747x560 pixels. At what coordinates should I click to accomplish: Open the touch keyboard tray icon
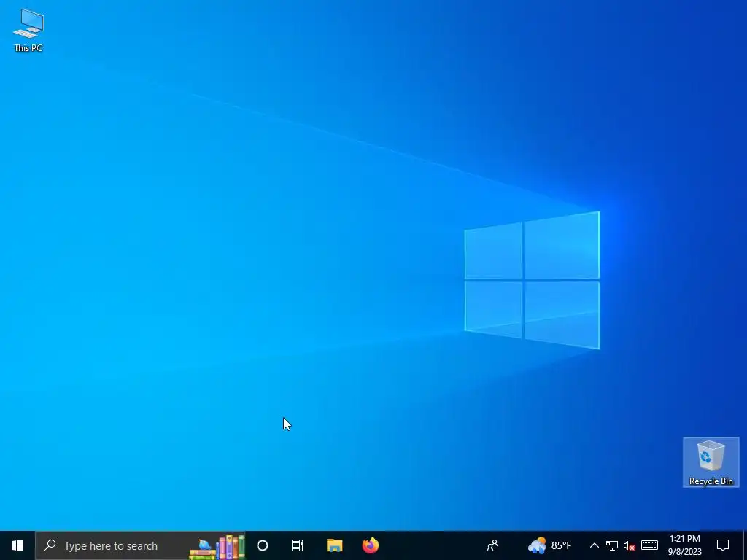[649, 545]
